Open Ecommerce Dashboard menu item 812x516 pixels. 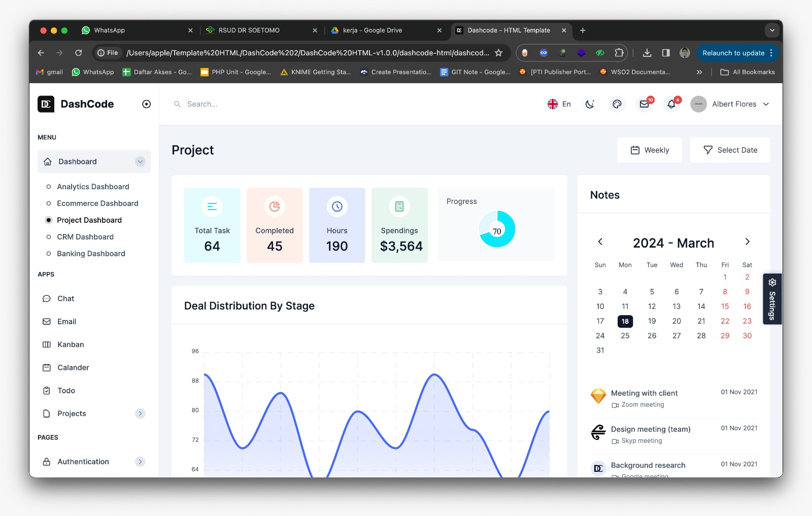click(97, 203)
